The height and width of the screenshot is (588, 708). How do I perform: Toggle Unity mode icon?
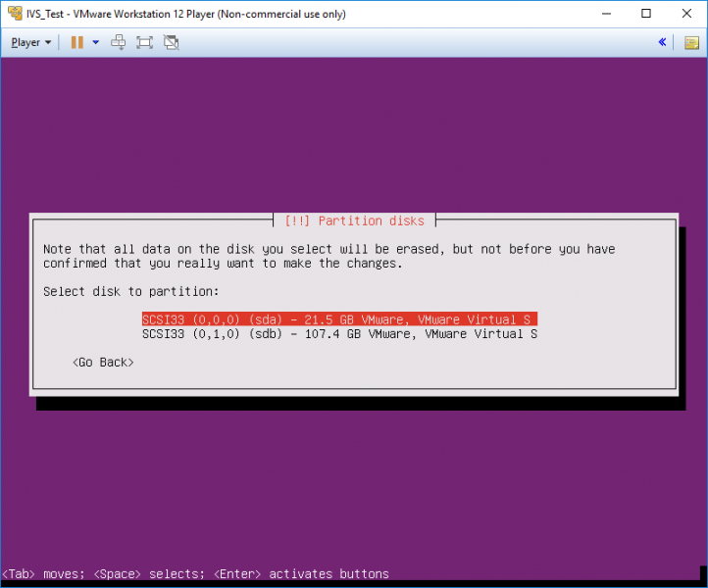coord(172,42)
